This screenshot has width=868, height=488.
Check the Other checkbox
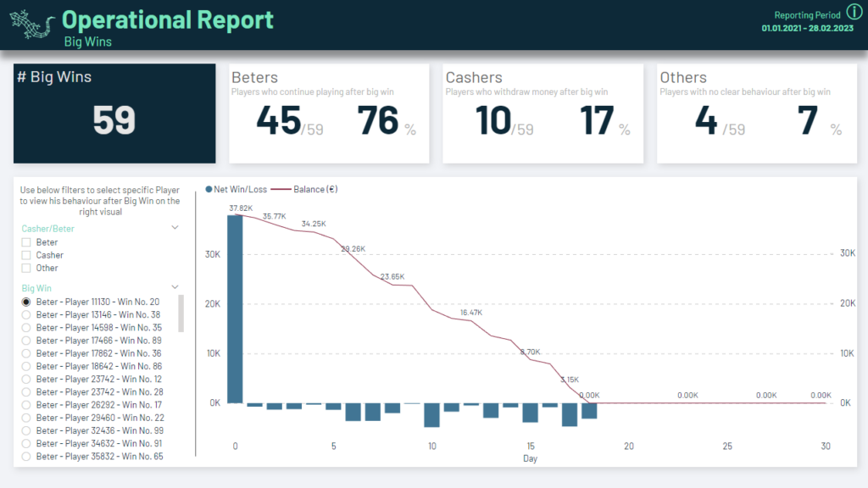26,268
